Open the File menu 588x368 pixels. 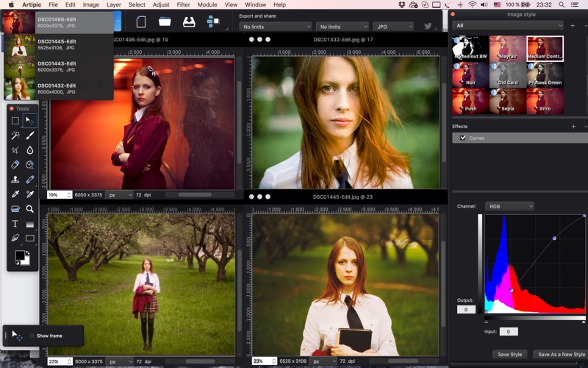click(x=53, y=4)
